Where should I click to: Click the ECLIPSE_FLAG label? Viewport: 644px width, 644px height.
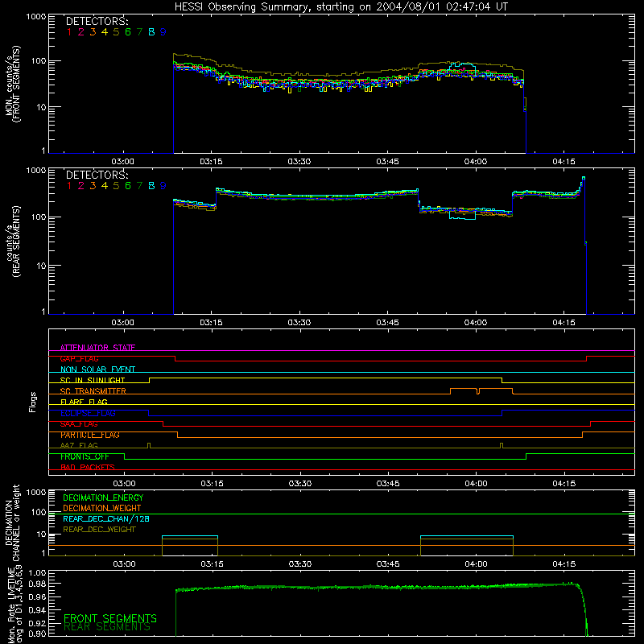(x=88, y=413)
